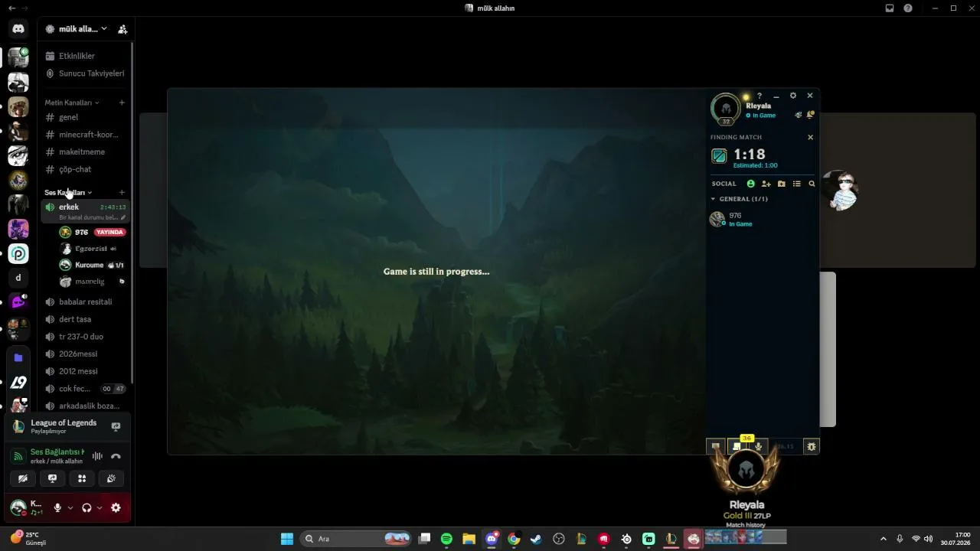Toggle green online status in Social
The width and height of the screenshot is (980, 551).
(x=750, y=184)
